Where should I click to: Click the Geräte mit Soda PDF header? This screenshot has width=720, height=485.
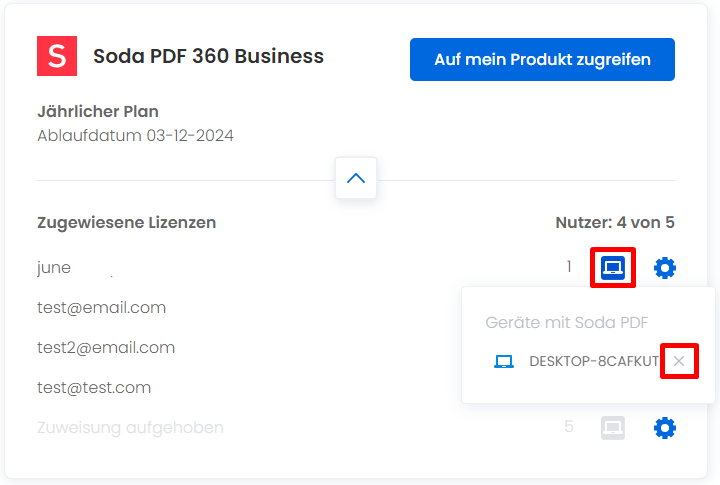pyautogui.click(x=567, y=322)
